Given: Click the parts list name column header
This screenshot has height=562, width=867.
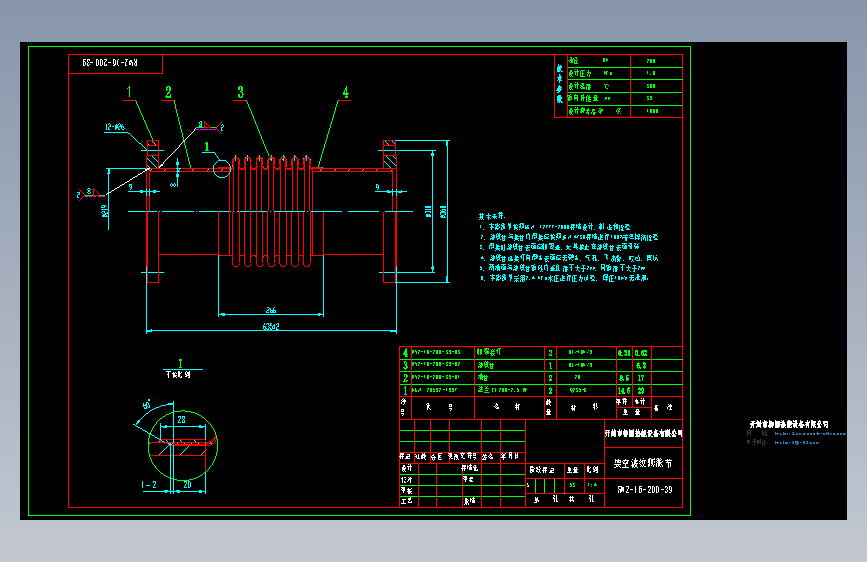Looking at the screenshot, I should [507, 407].
